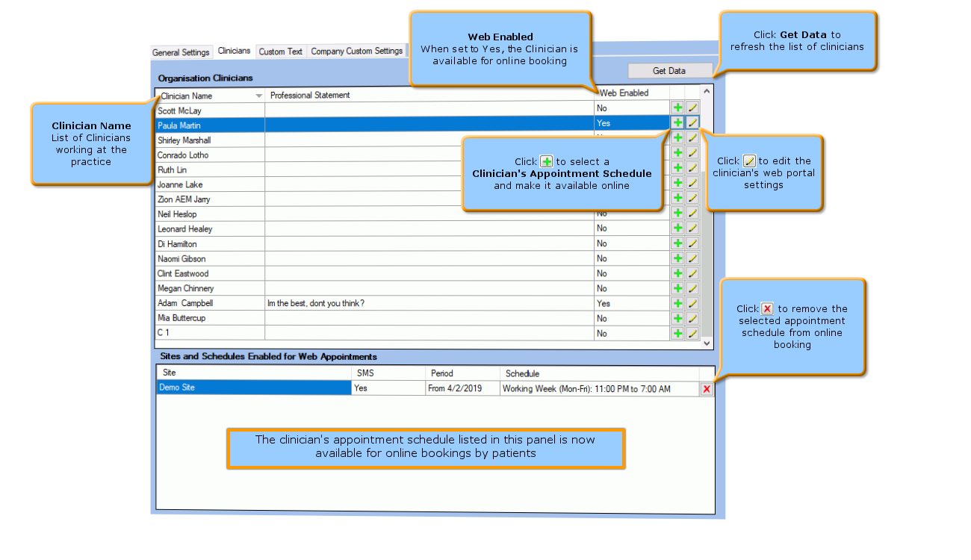971x560 pixels.
Task: Click Adam Campbell's professional statement cell
Action: coord(429,303)
